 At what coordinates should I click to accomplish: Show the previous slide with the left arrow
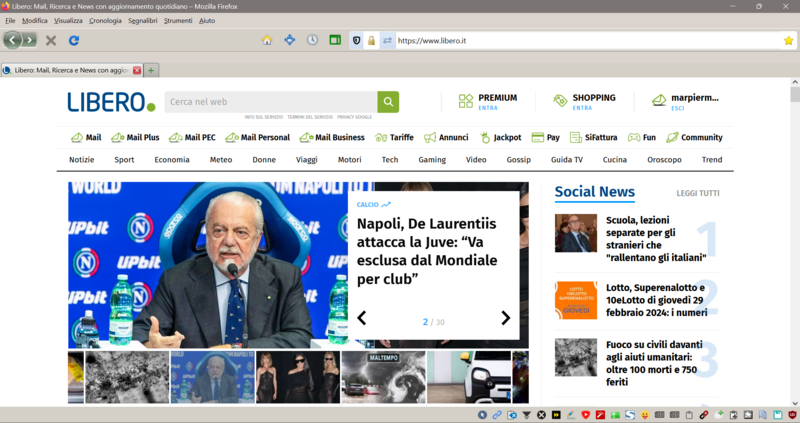(362, 318)
